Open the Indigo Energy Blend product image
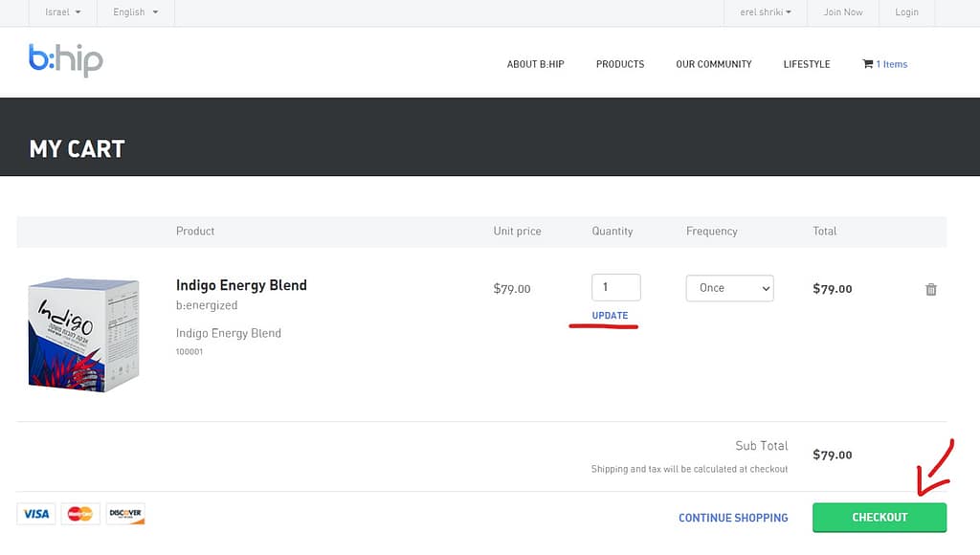This screenshot has width=980, height=555. [x=84, y=334]
